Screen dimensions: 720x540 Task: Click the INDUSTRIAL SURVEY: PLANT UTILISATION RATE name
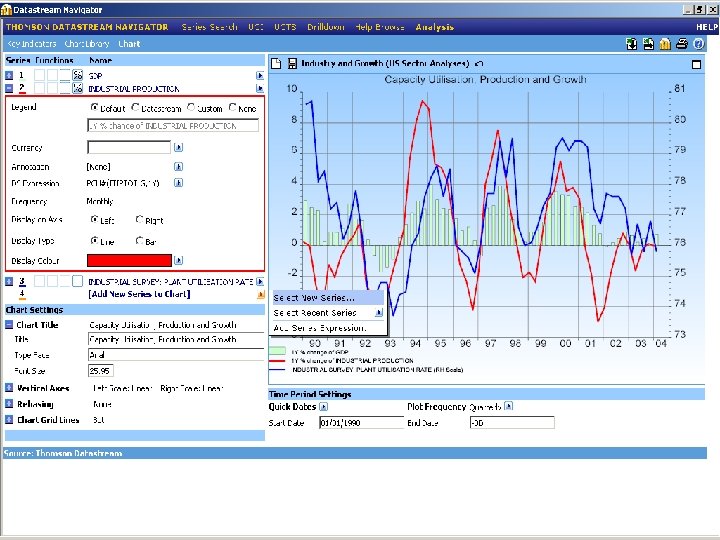pos(171,281)
